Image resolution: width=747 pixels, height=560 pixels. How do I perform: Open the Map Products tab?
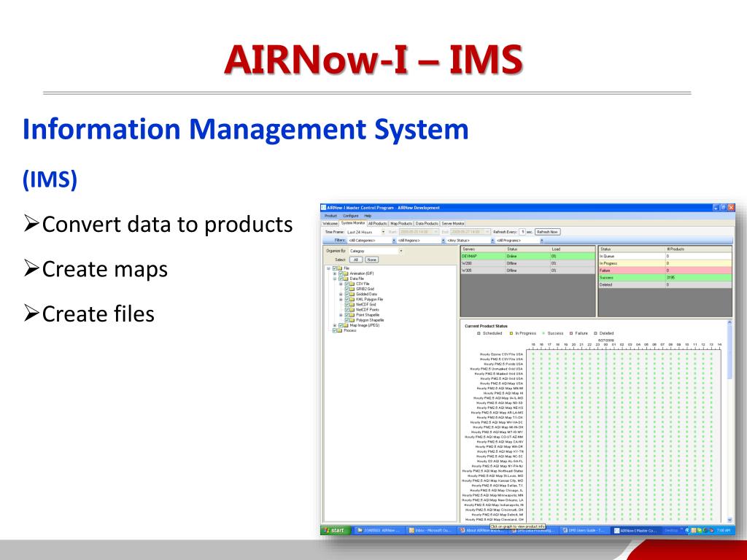[x=401, y=223]
